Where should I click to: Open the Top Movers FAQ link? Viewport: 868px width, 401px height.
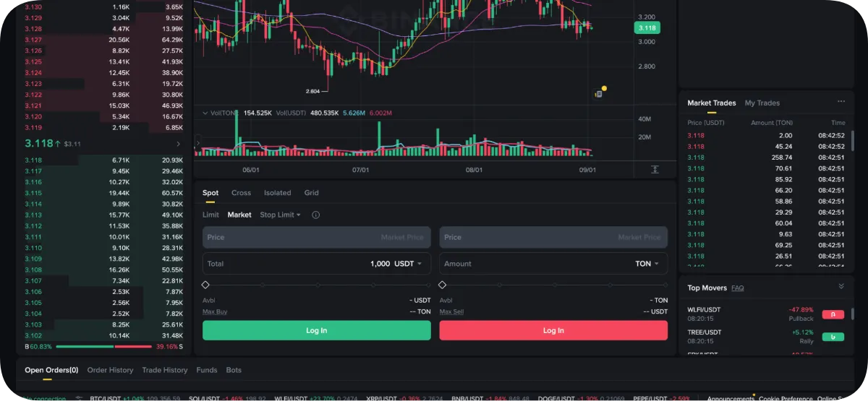pyautogui.click(x=737, y=288)
